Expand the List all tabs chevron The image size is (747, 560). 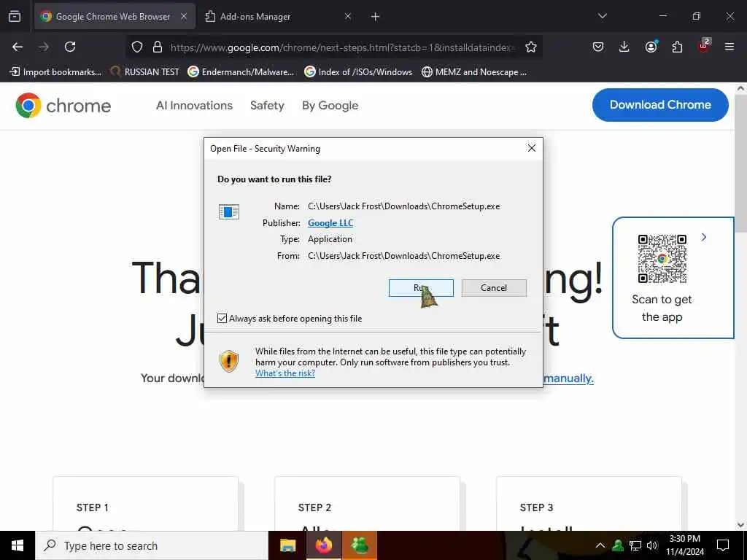click(x=602, y=16)
